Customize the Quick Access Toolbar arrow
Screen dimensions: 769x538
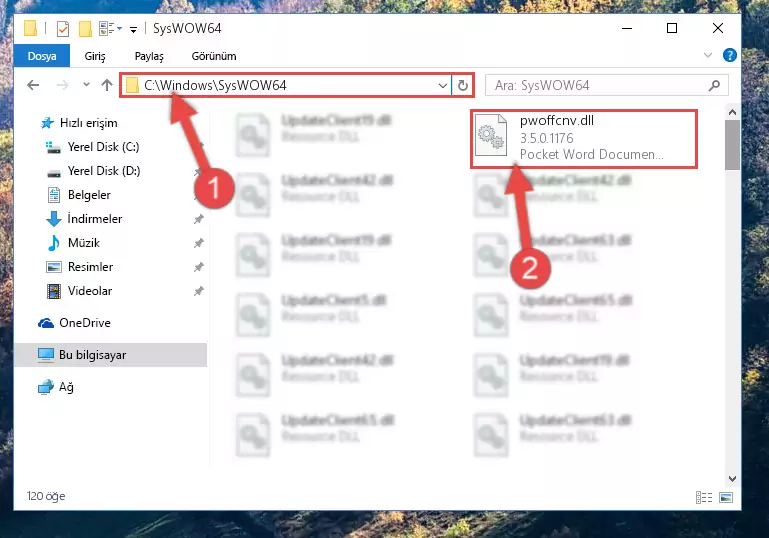pyautogui.click(x=133, y=30)
